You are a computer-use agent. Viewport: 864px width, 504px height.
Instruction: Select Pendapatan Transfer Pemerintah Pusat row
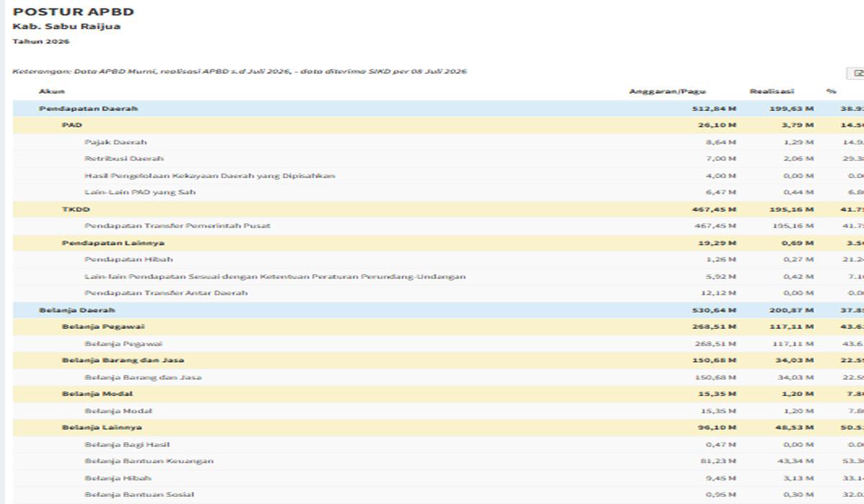point(438,226)
